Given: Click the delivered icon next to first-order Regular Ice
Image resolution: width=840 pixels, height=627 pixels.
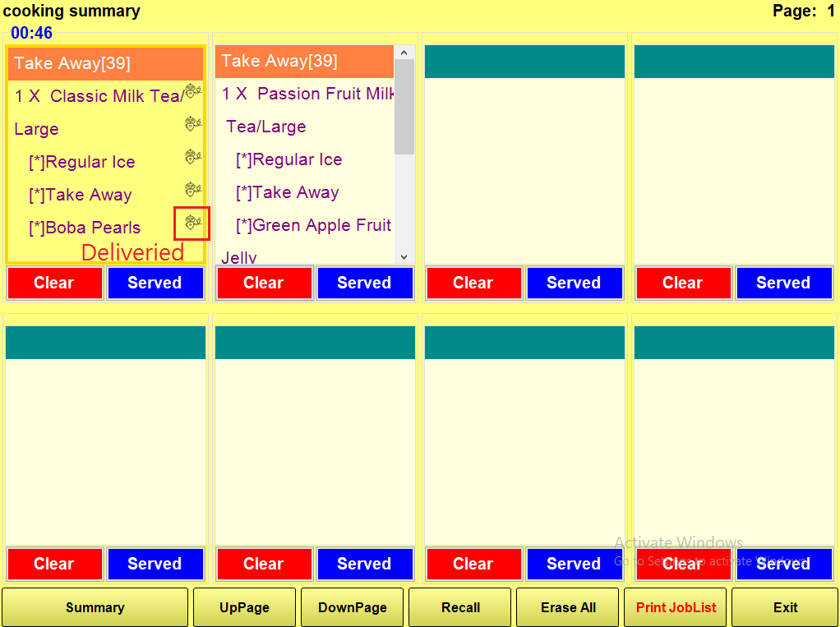Looking at the screenshot, I should 193,156.
